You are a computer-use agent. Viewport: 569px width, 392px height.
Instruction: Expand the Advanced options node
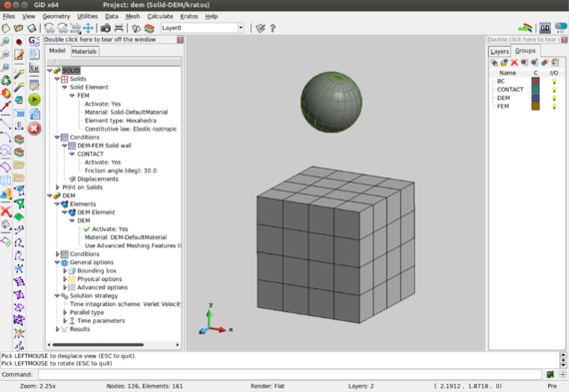65,287
